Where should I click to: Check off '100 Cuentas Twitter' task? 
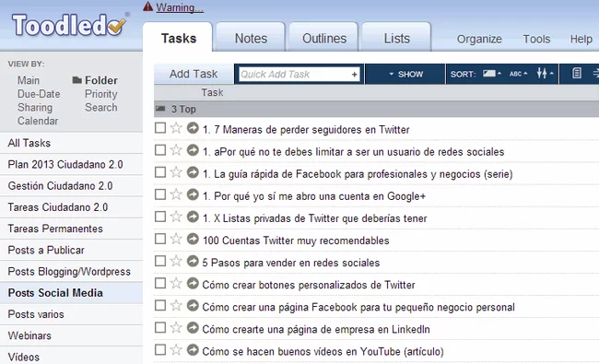click(160, 239)
